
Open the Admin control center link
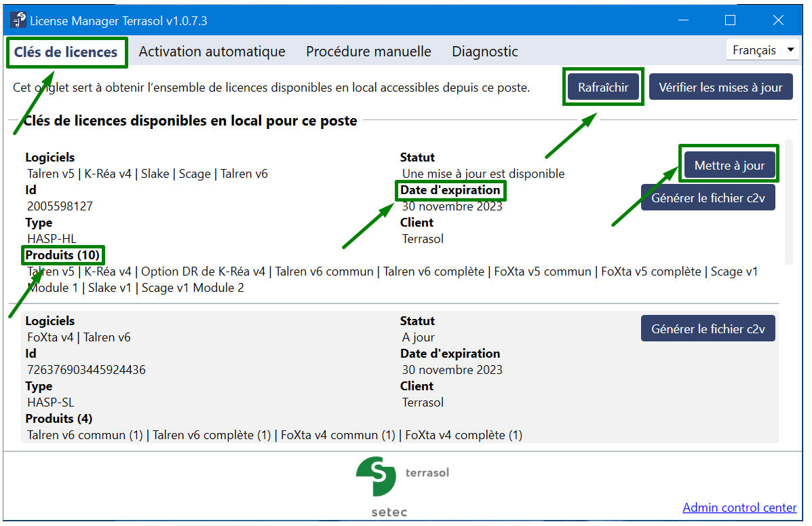coord(739,508)
